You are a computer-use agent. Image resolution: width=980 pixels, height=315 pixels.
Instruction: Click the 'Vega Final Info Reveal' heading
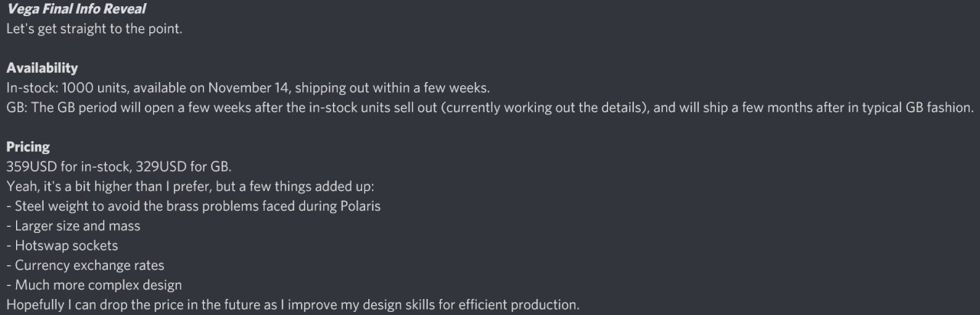(77, 9)
